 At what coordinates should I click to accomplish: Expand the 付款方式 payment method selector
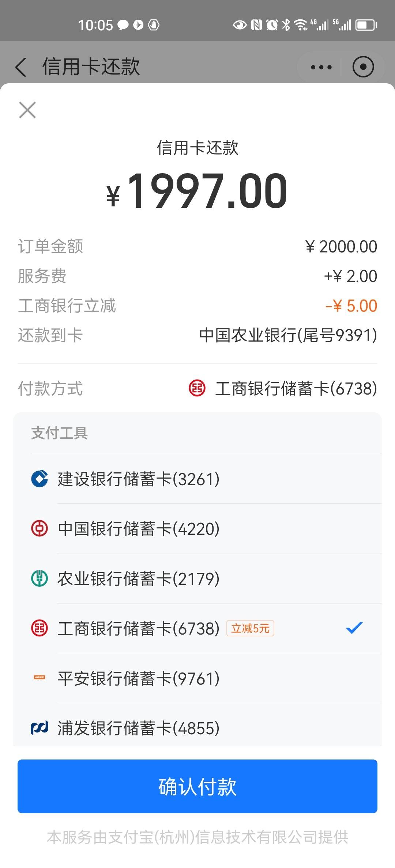pyautogui.click(x=197, y=388)
